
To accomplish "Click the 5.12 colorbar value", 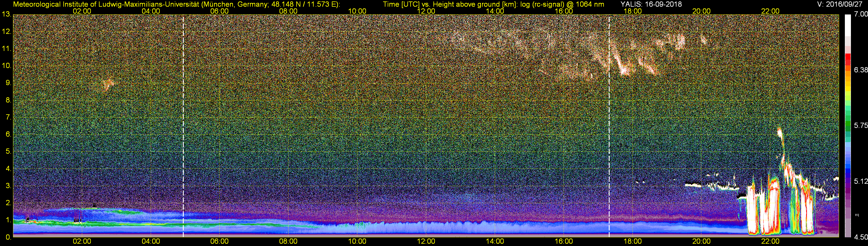I will [x=861, y=181].
